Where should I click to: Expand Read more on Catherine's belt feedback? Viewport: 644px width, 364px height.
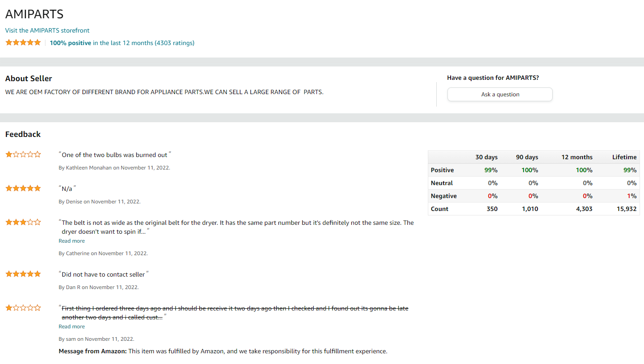[72, 241]
